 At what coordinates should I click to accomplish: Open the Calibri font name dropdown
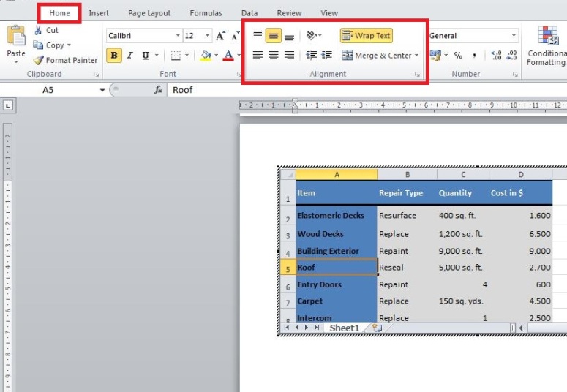coord(178,36)
